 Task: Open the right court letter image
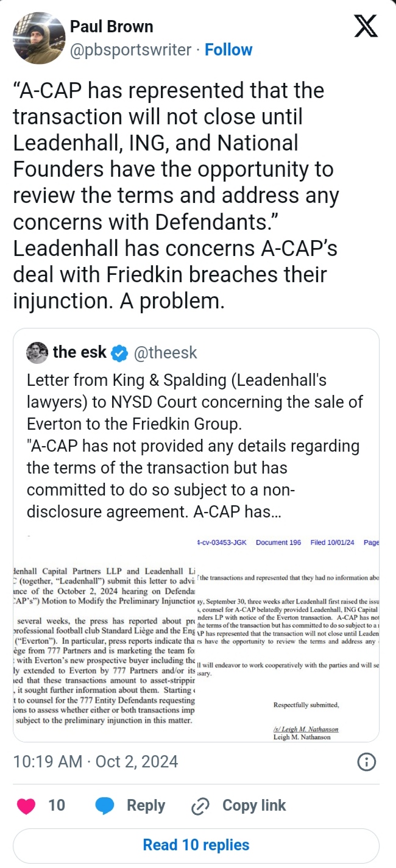click(x=288, y=637)
